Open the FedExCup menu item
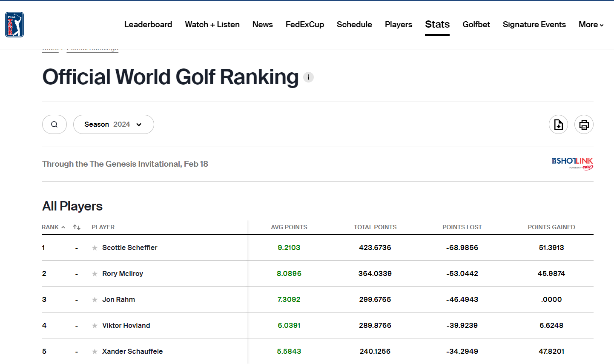 [x=305, y=25]
